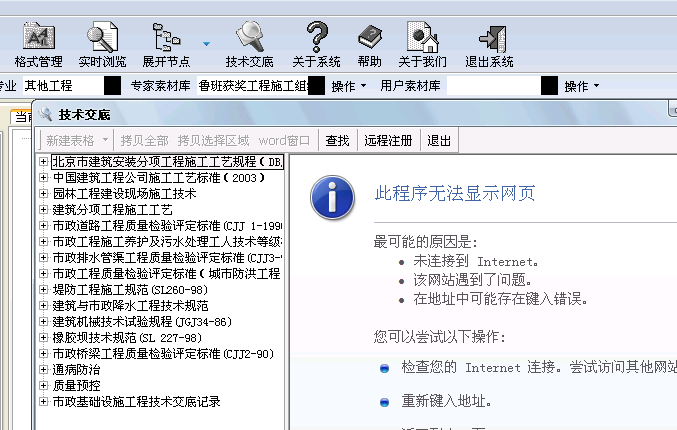Open 用户素材库 操作 dropdown menu
Screen dimensions: 677x430
pyautogui.click(x=582, y=86)
